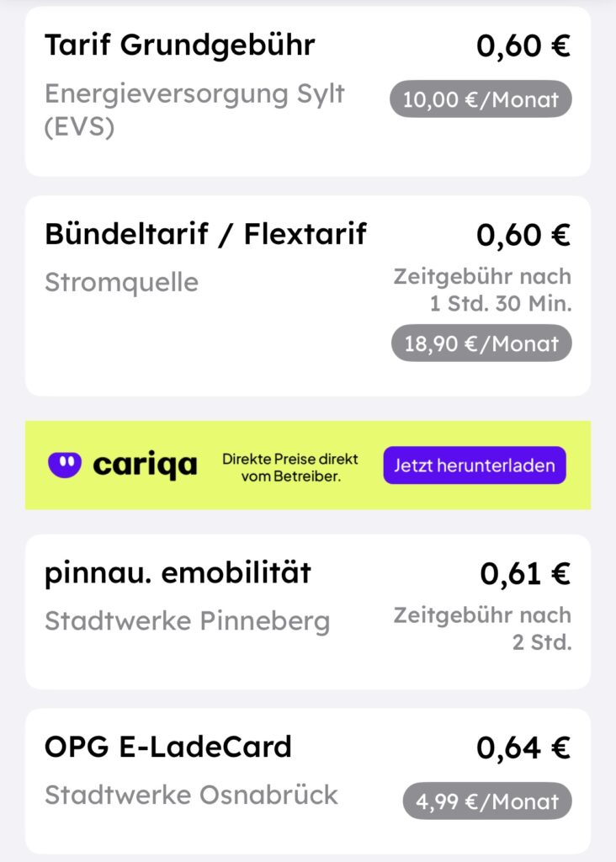Screen dimensions: 616x862
Task: Open the Bündeltarif / Flextarif card title
Action: [x=205, y=234]
